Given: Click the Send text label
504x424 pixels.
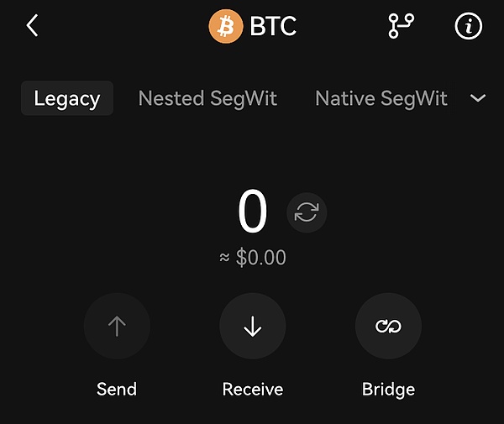Looking at the screenshot, I should tap(117, 390).
